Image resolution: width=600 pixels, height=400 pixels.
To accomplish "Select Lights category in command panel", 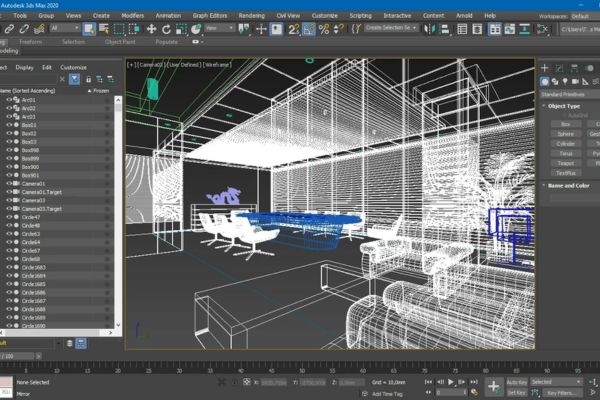I will (x=565, y=82).
